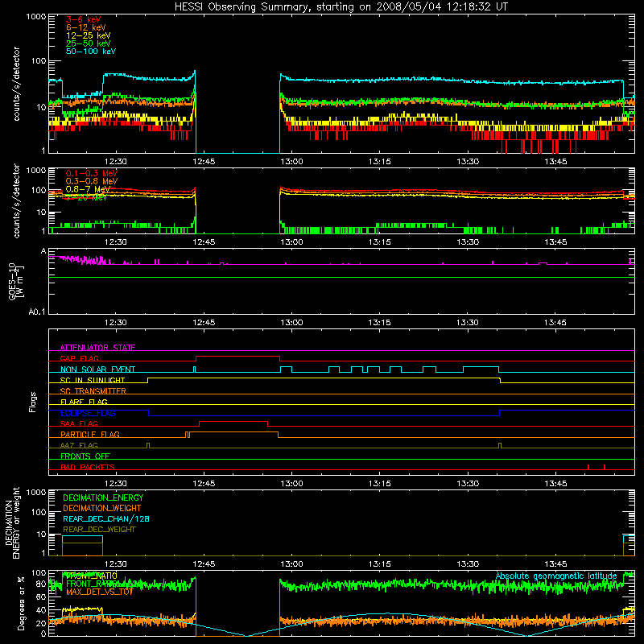
Task: Select the 0.3-0.8 MeV legend label
Action: pyautogui.click(x=92, y=182)
